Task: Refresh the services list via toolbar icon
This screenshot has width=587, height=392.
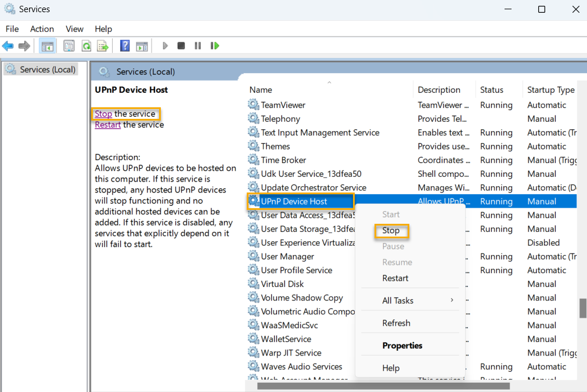Action: tap(85, 45)
